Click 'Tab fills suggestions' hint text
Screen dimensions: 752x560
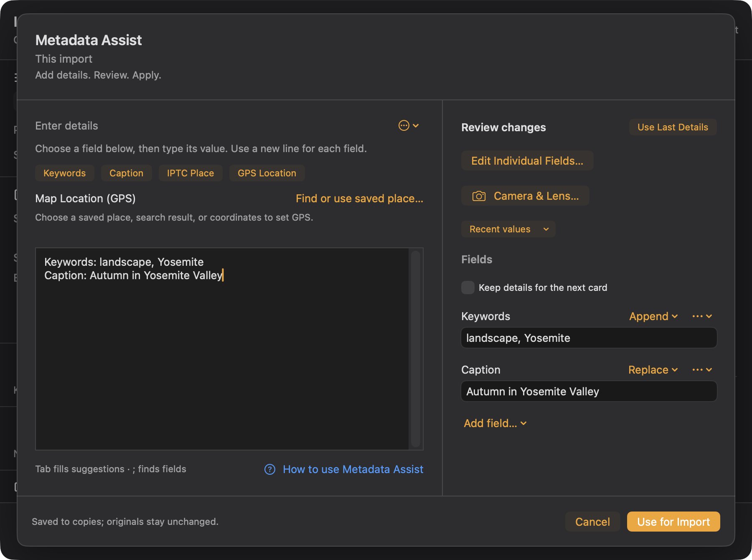[x=80, y=469]
